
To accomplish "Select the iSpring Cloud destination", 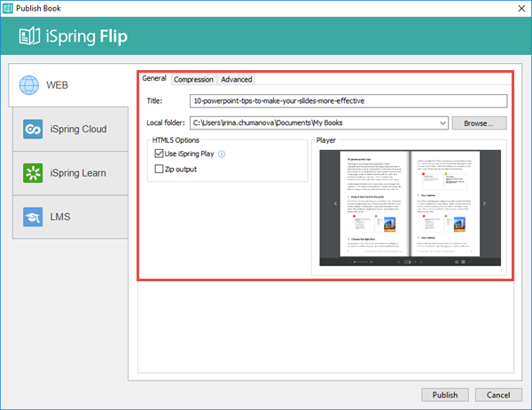I will click(x=70, y=129).
